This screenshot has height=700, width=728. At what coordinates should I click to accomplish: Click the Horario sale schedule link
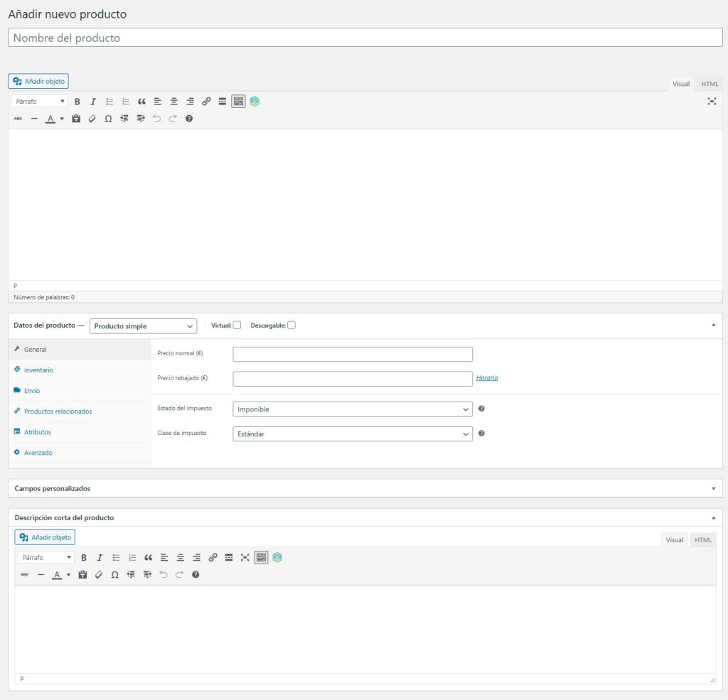(487, 378)
